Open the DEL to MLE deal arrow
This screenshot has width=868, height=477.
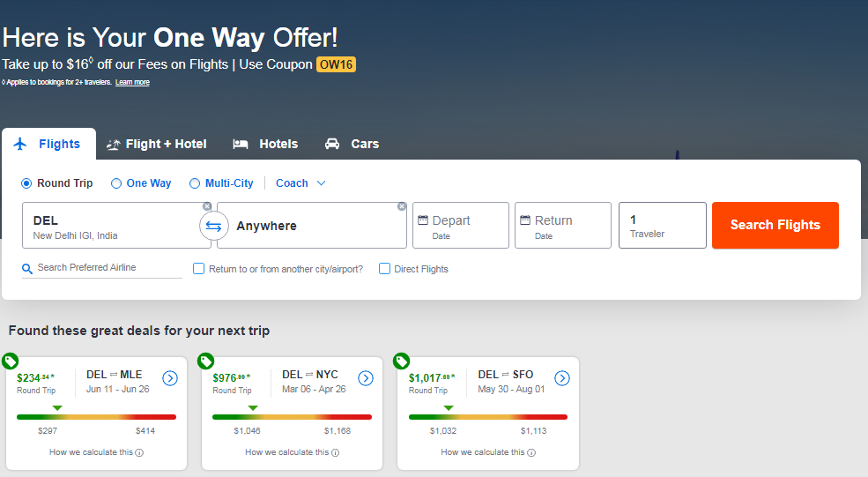point(170,378)
